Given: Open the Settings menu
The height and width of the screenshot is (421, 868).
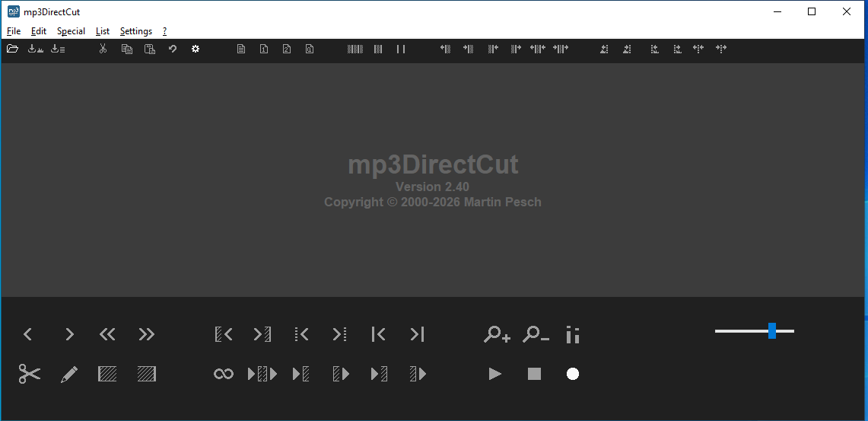Looking at the screenshot, I should pyautogui.click(x=135, y=31).
